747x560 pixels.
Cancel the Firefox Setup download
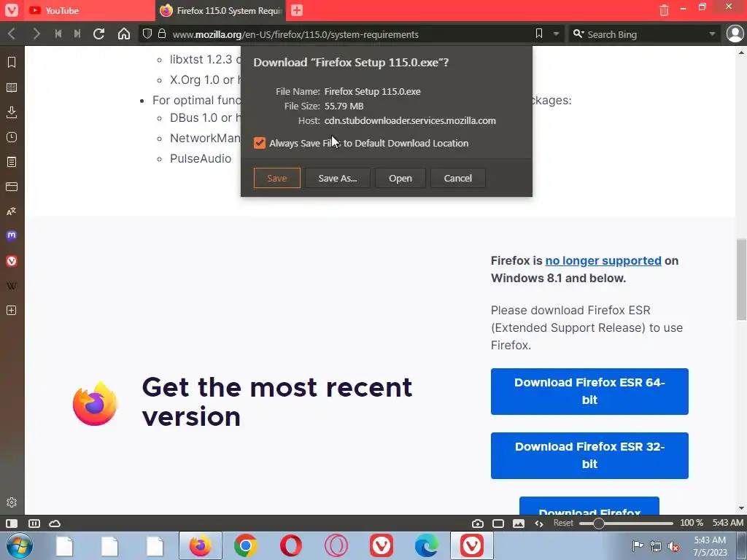point(458,178)
